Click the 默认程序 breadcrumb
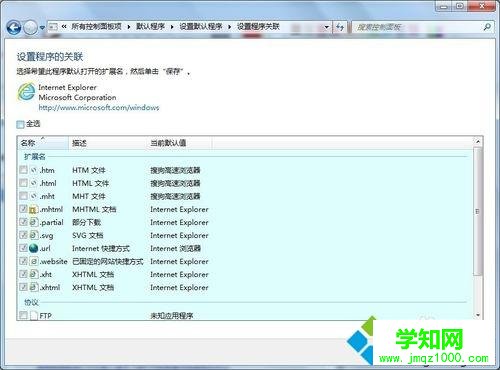 (150, 27)
